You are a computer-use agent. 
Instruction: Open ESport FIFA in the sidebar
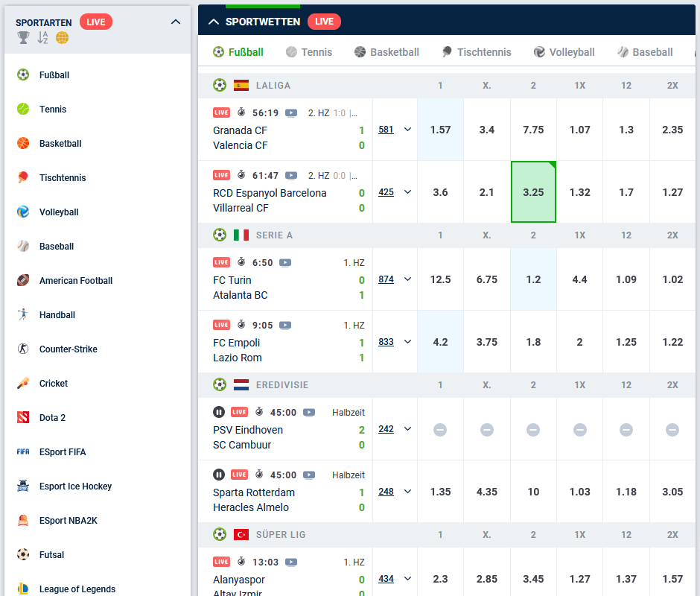point(63,452)
